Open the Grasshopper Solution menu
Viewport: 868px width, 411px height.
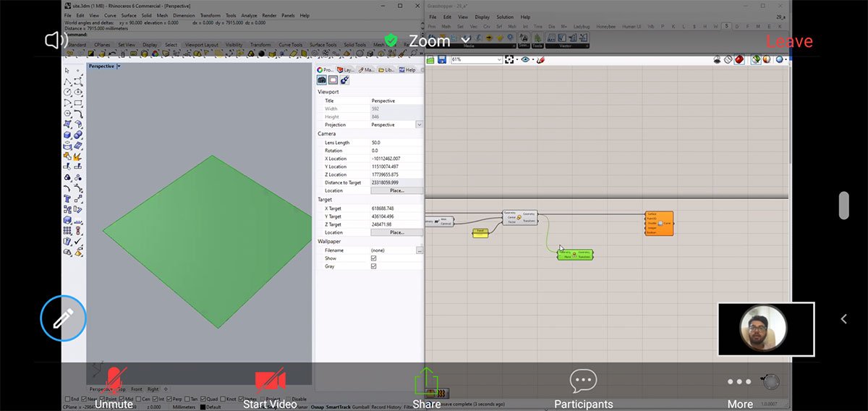click(x=505, y=17)
